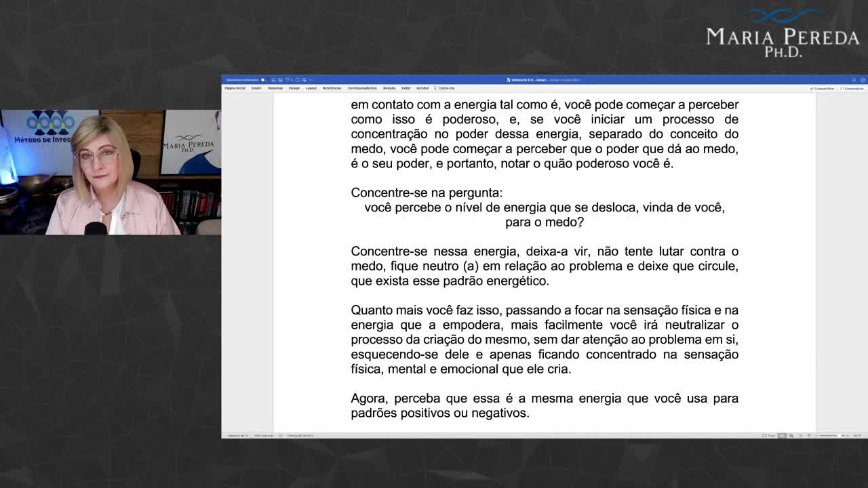The image size is (868, 488).
Task: Click the Save icon in Word's quick toolbar
Action: [280, 80]
